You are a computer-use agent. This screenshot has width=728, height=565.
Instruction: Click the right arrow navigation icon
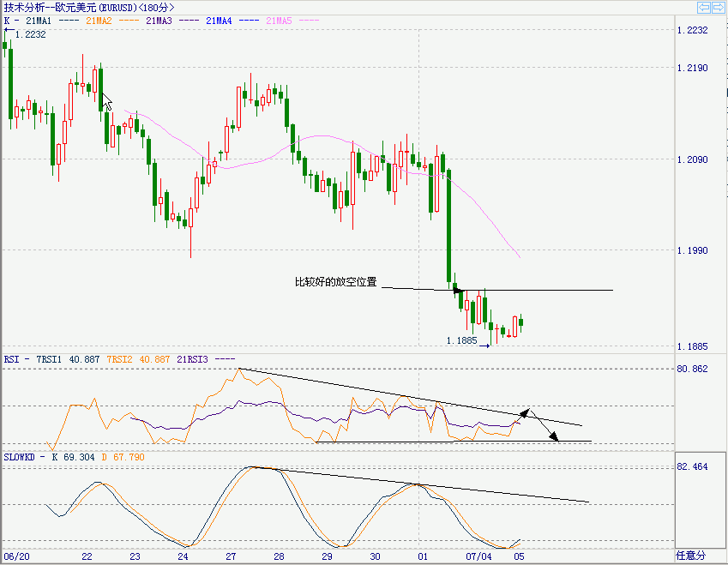(x=718, y=8)
